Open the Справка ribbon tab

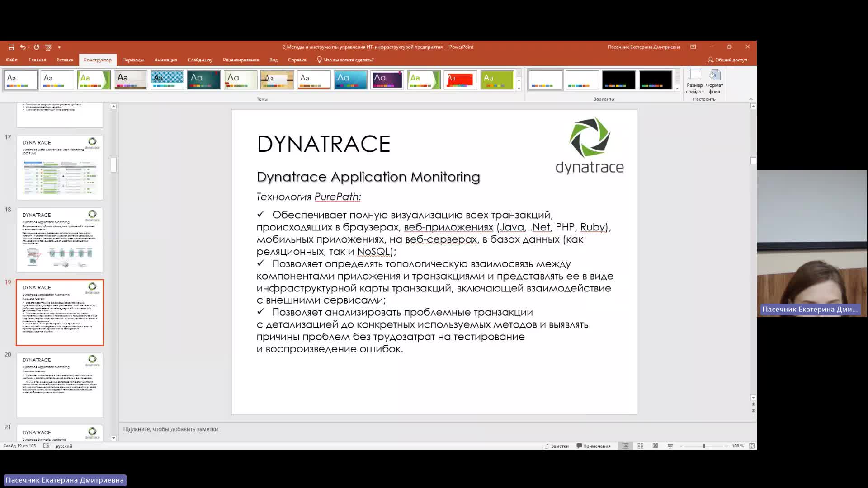pos(297,60)
